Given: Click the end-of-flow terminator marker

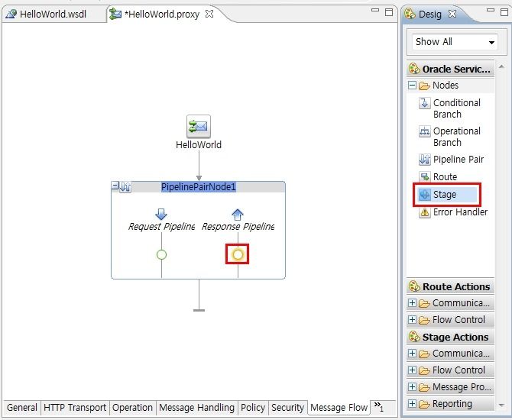Looking at the screenshot, I should click(x=199, y=310).
